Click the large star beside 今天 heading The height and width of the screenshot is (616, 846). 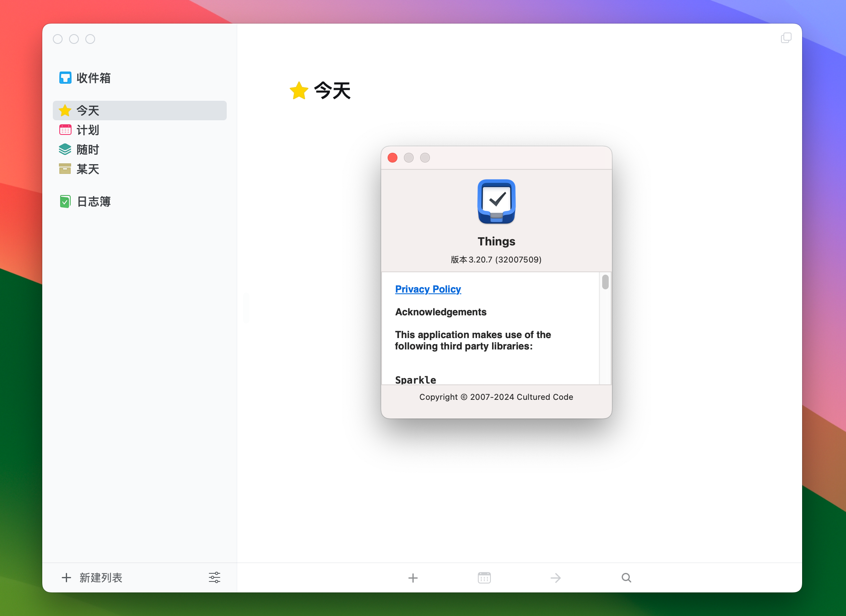pos(299,90)
